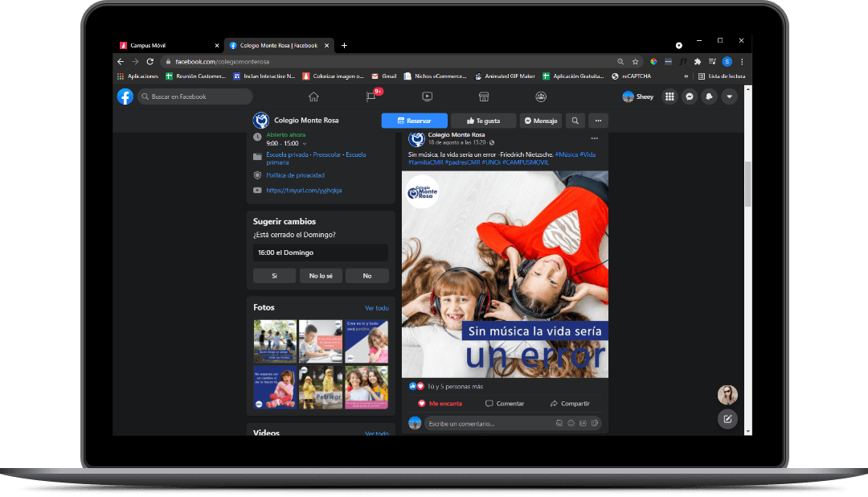Screen dimensions: 868x497
Task: Open the Sheey profile button
Action: pos(638,97)
